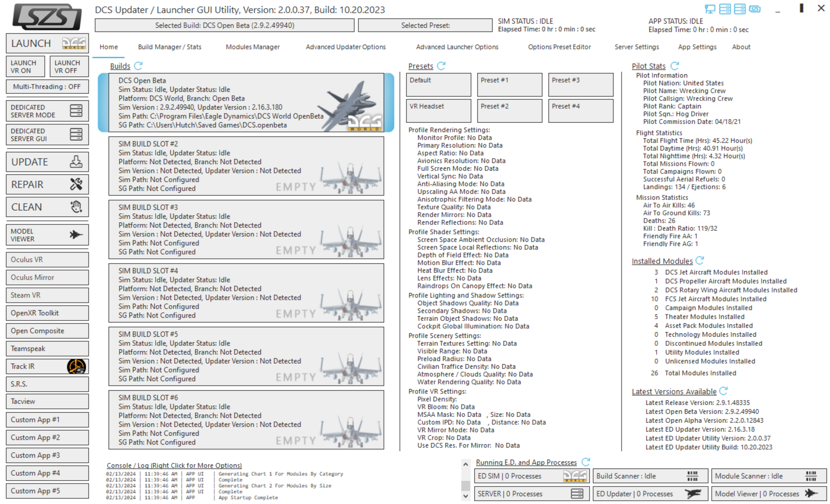830x504 pixels.
Task: Click the wrench icon on REPAIR
Action: [x=76, y=184]
